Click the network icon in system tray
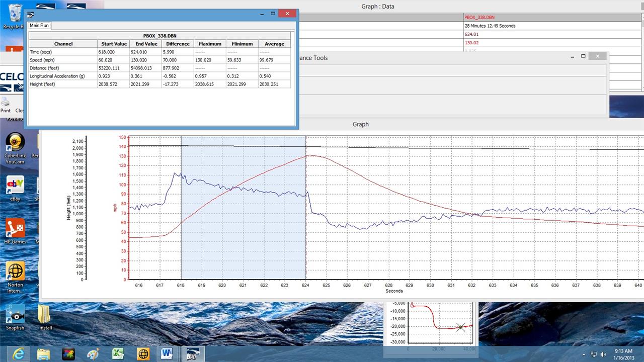This screenshot has height=362, width=644. coord(594,354)
